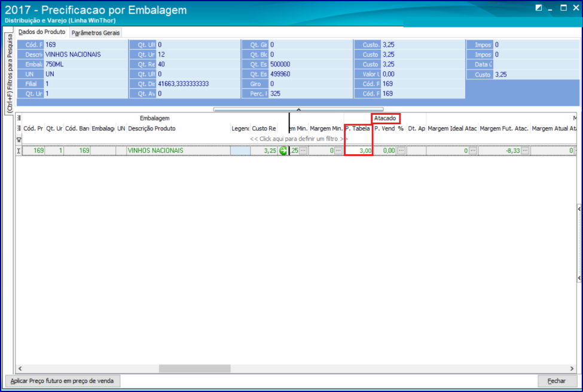Click the Fechar button
Screen dimensions: 583x392
[557, 381]
